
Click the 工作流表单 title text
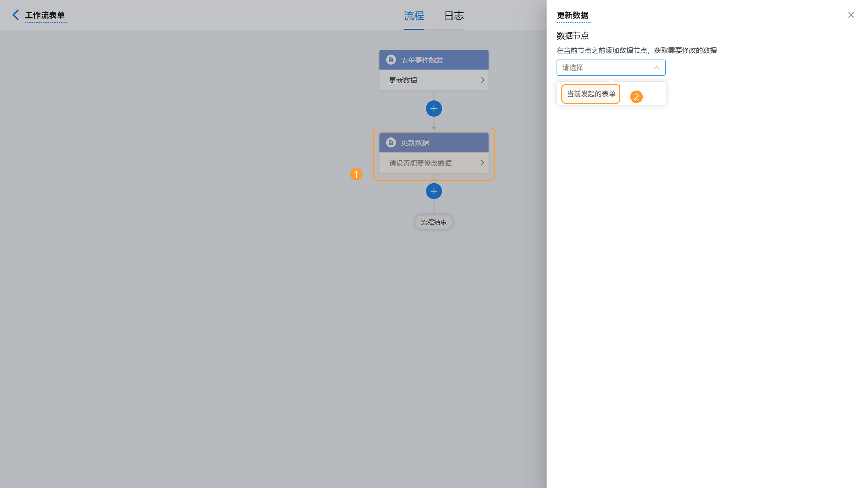[x=45, y=15]
